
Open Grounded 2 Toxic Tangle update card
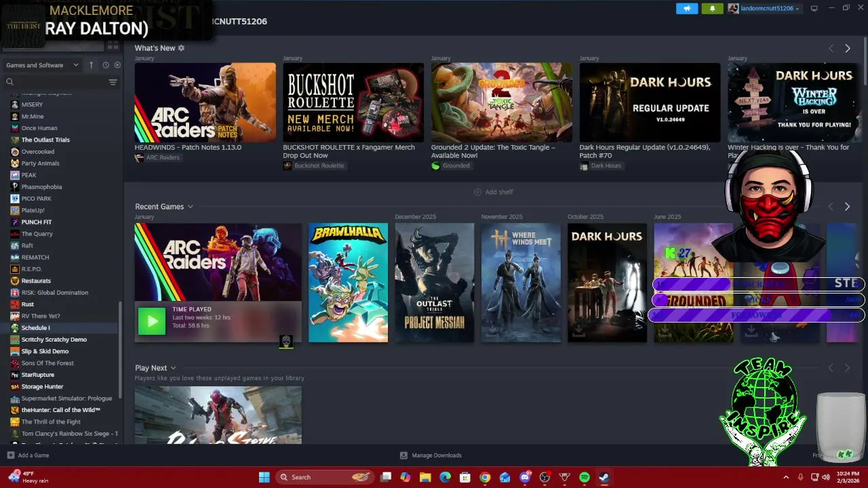point(502,102)
